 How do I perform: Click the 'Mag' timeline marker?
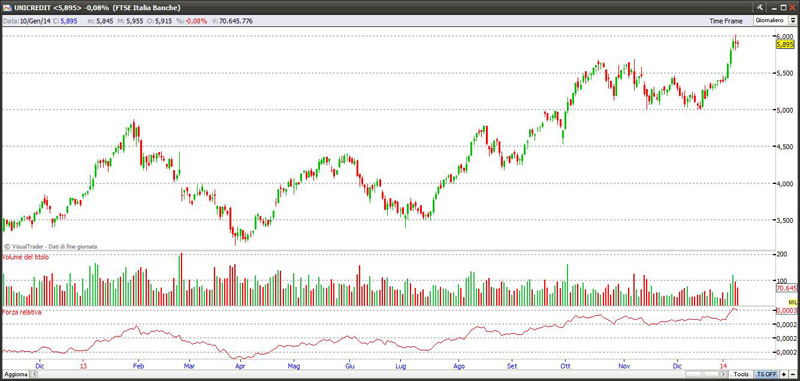tap(294, 366)
